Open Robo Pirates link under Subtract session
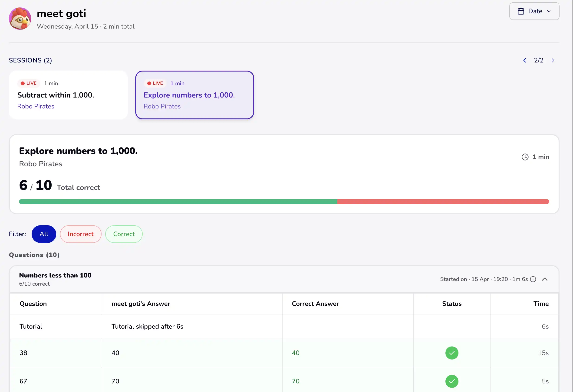The image size is (573, 392). [36, 106]
